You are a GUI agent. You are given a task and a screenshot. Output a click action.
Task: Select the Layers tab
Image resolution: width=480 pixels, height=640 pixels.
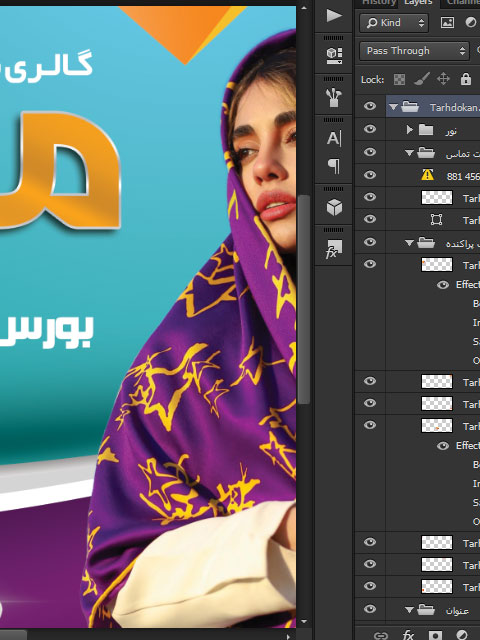[418, 3]
